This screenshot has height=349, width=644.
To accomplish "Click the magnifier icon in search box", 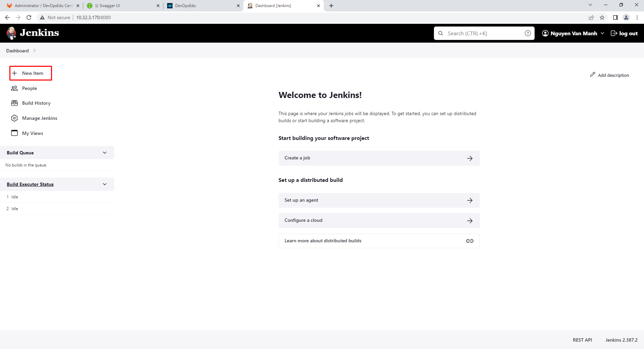I will pos(441,33).
